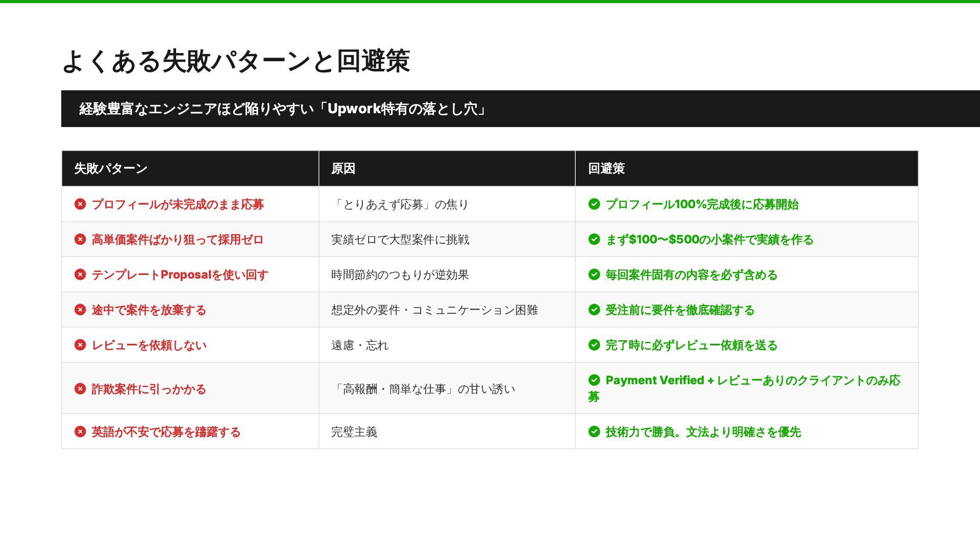Click the 失敗パターン column header
The image size is (980, 551).
click(x=111, y=168)
